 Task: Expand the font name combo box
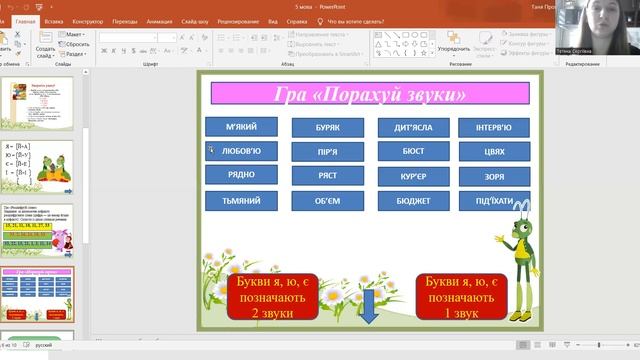[x=155, y=38]
